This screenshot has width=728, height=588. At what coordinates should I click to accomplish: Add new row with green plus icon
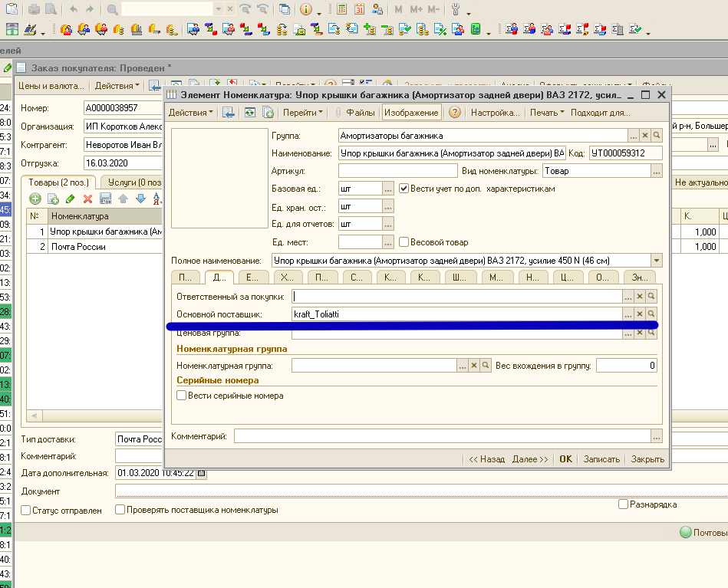[x=35, y=199]
